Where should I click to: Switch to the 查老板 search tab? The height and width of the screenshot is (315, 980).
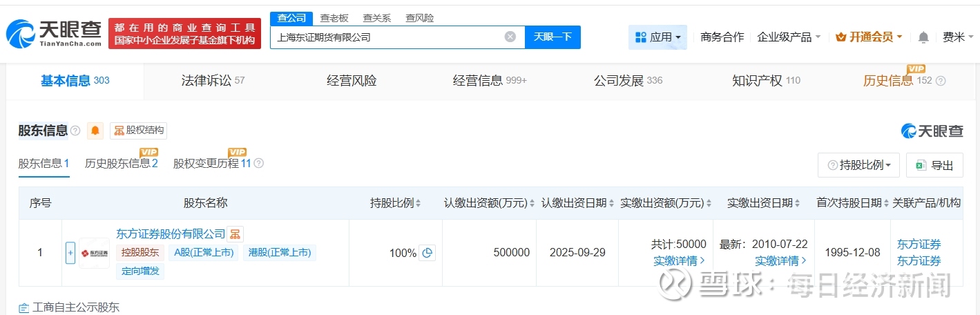click(334, 18)
